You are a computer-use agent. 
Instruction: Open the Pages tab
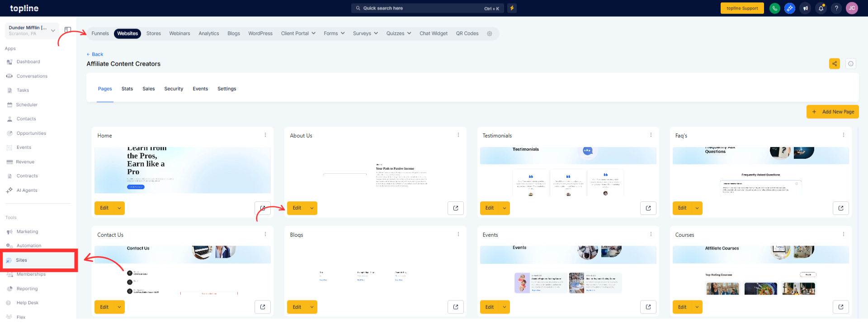click(105, 89)
